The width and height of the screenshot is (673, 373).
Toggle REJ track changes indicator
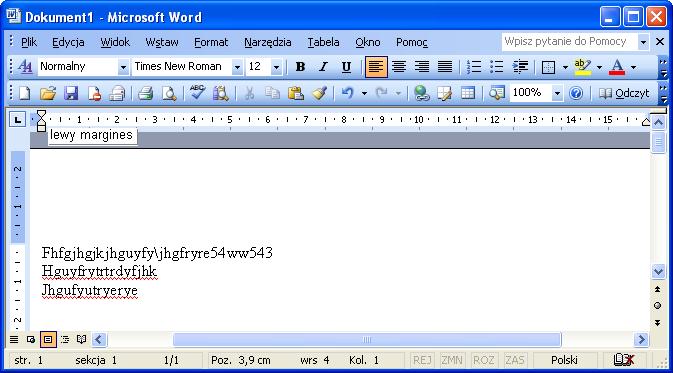pos(422,360)
